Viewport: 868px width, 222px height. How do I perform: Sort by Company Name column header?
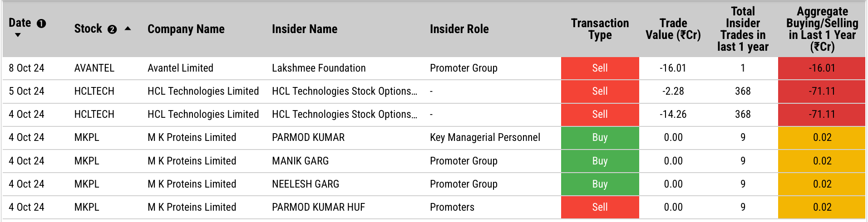pos(186,29)
